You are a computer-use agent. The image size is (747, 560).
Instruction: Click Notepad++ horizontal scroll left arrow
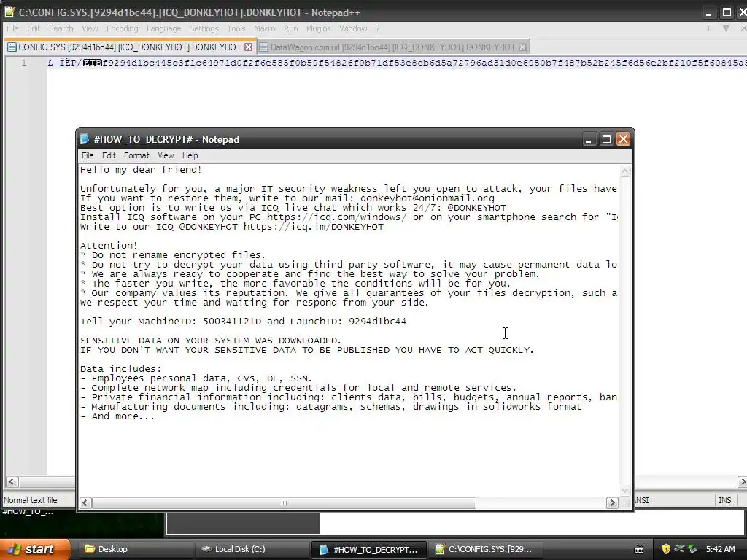(12, 482)
